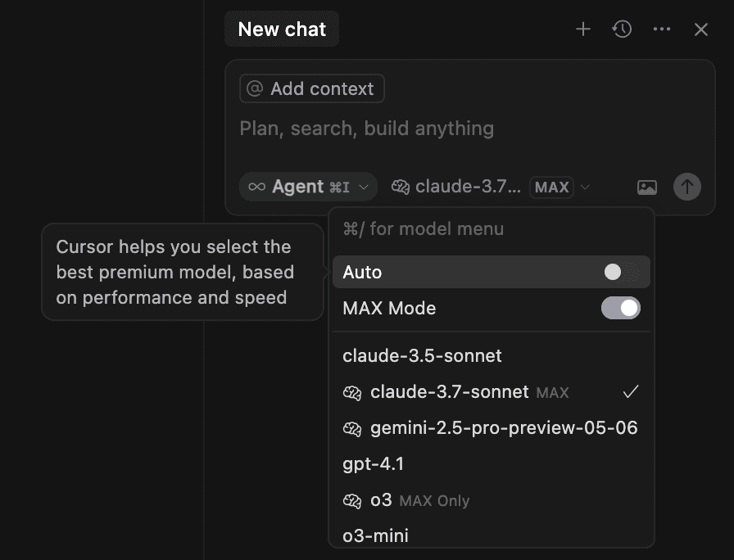Open the model selector dropdown beside MAX
This screenshot has width=734, height=560.
tap(586, 187)
